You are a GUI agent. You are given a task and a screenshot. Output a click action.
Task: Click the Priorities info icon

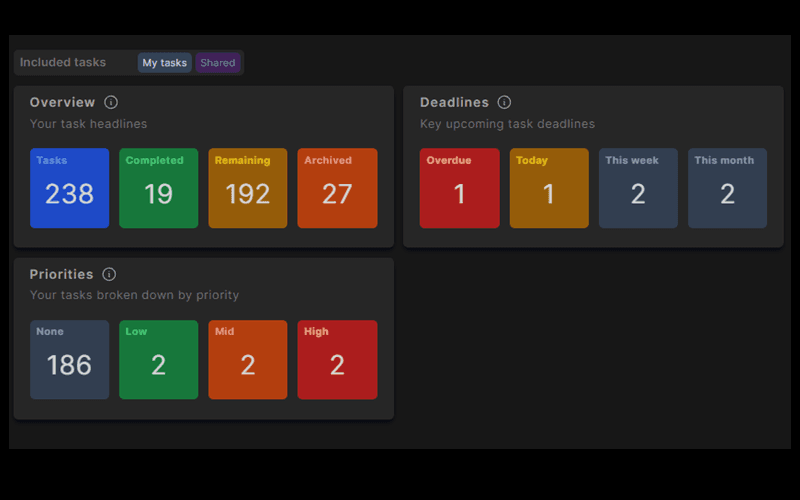[x=109, y=274]
